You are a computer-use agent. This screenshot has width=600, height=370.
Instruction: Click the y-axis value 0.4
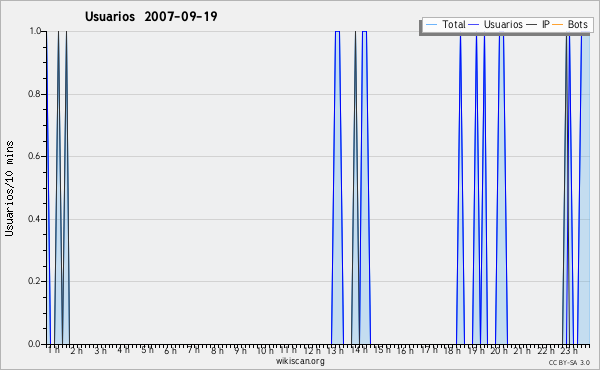pyautogui.click(x=35, y=219)
